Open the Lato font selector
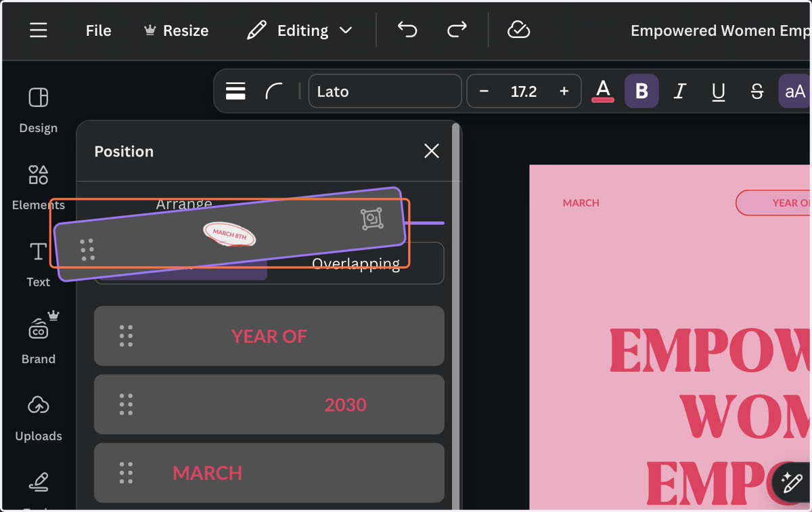Screen dimensions: 812x512 coord(385,91)
